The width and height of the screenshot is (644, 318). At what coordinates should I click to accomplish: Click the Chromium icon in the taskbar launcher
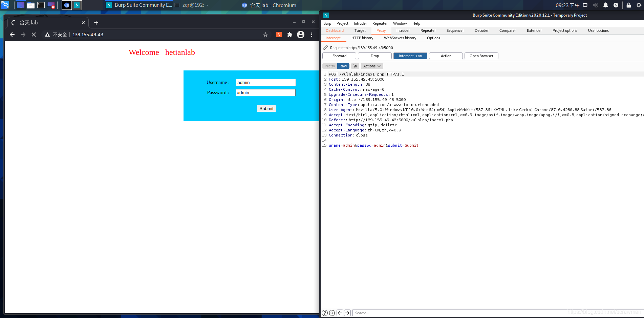[67, 5]
